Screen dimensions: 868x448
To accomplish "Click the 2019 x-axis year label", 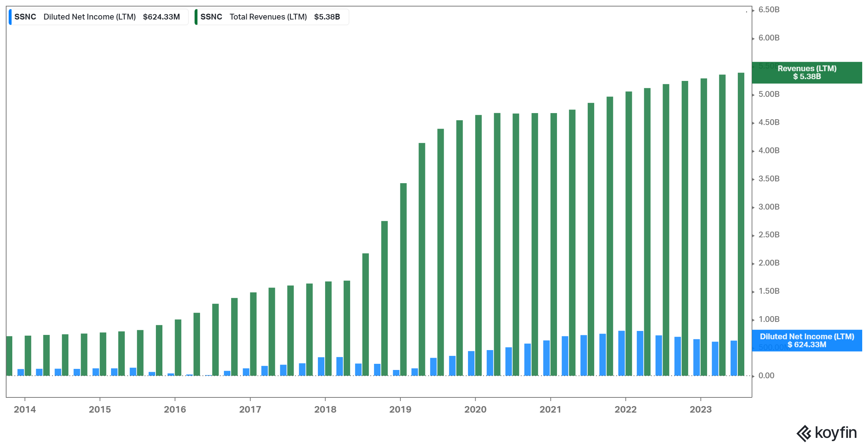I will point(400,409).
